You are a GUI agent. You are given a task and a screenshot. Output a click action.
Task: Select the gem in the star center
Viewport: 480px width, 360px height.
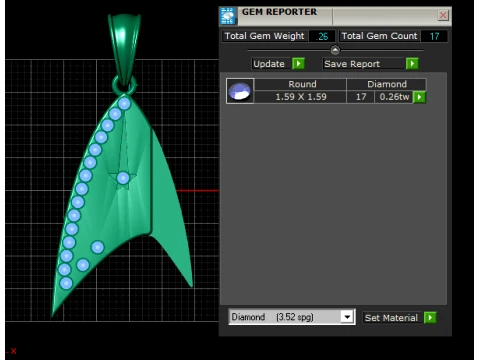coord(123,178)
